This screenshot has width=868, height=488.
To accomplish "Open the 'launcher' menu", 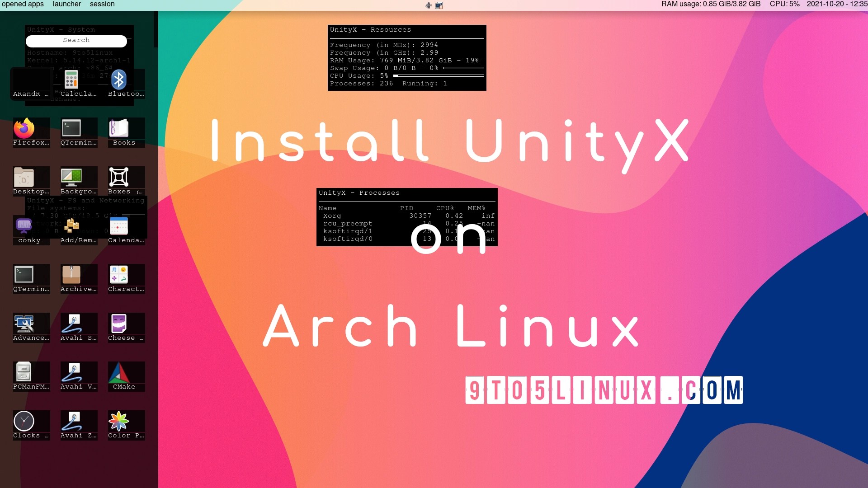I will 66,4.
